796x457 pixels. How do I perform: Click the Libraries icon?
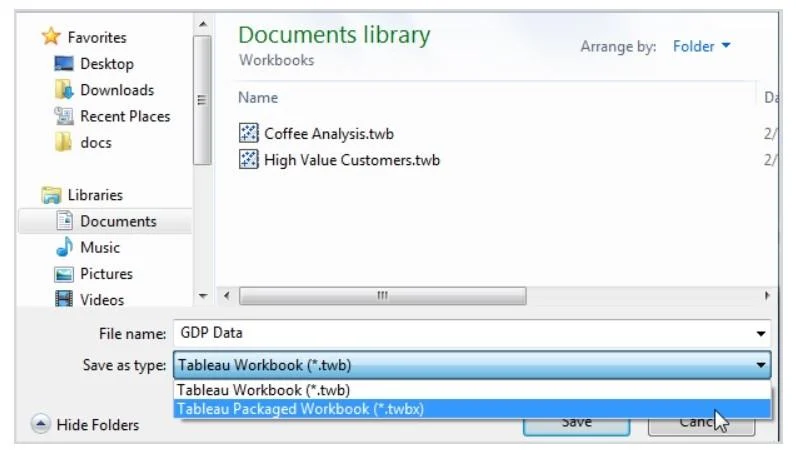click(51, 195)
